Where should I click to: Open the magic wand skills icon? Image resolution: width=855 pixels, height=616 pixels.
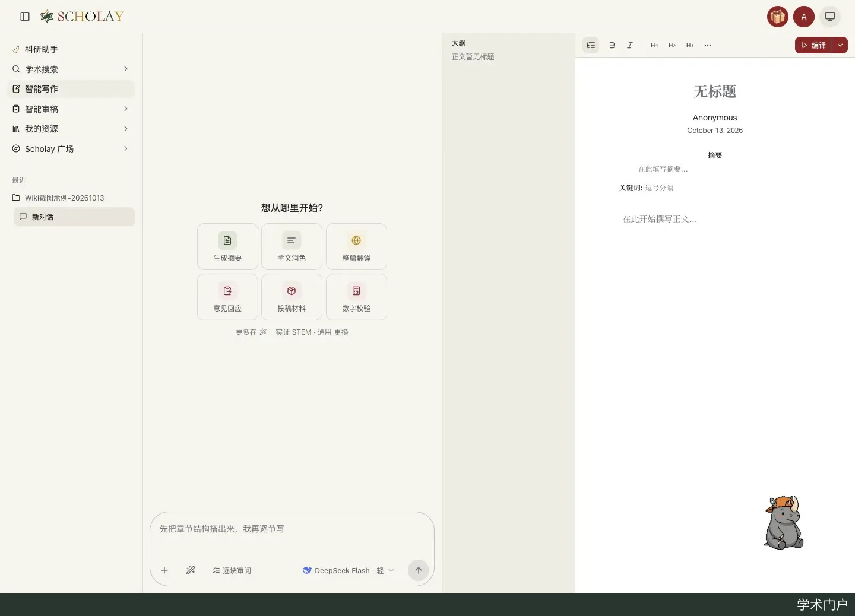191,570
